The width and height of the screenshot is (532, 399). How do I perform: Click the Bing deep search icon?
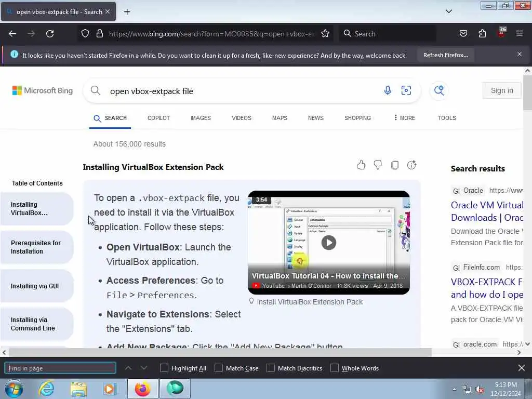(x=438, y=90)
